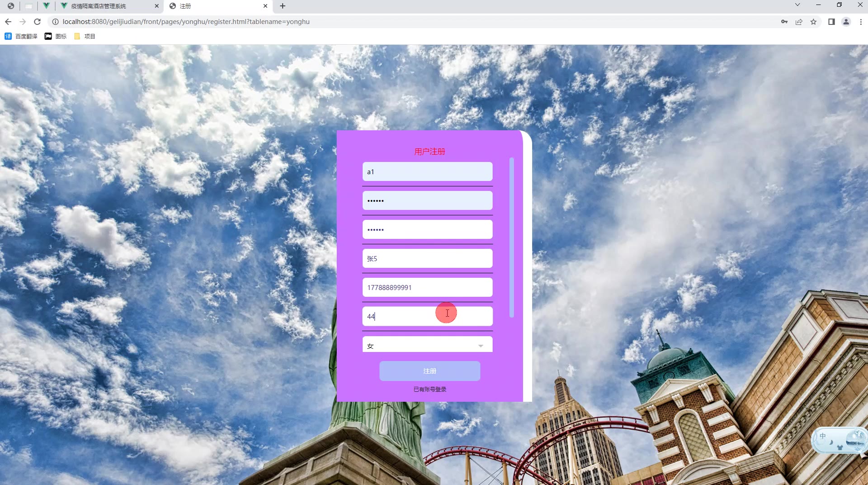
Task: Open the 项目 bookmarks folder
Action: click(85, 36)
